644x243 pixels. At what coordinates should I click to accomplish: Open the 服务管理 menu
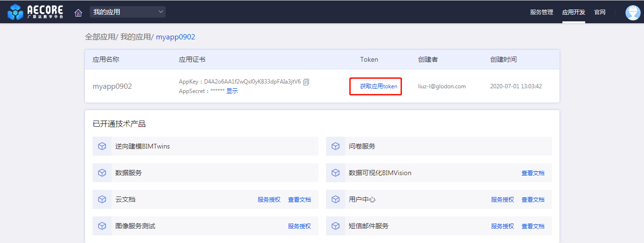click(541, 12)
